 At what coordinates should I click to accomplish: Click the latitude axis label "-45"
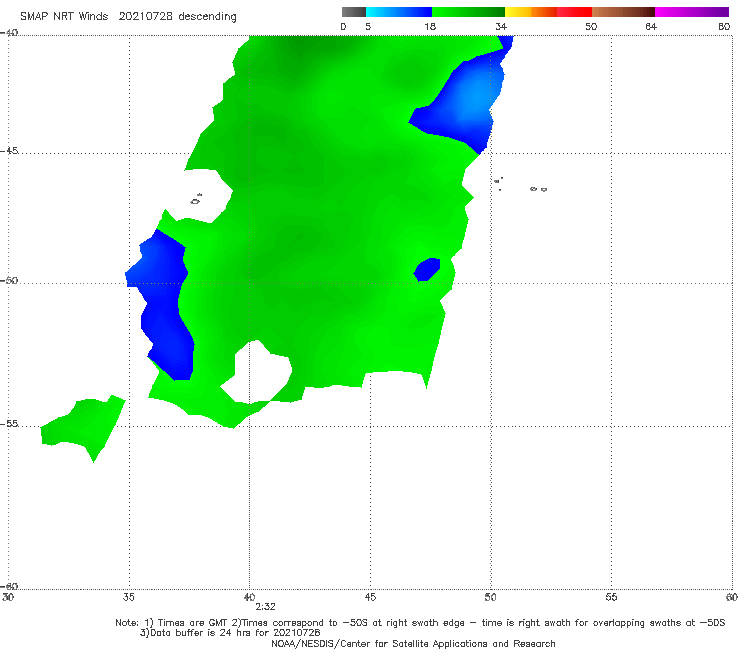click(x=9, y=151)
